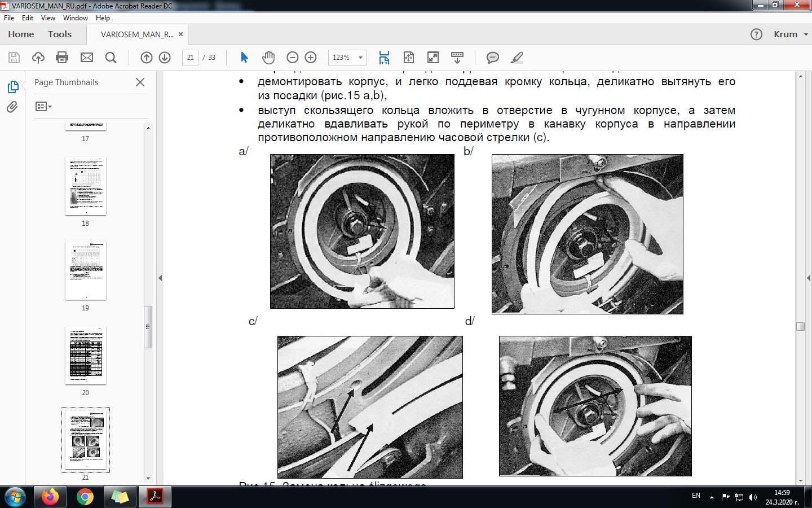Select page 19 thumbnail

pos(86,271)
